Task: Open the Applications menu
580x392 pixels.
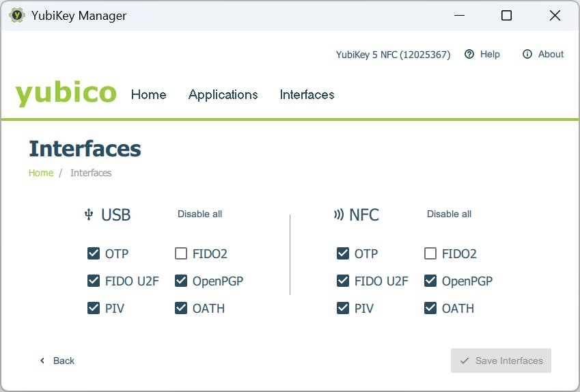Action: point(223,95)
